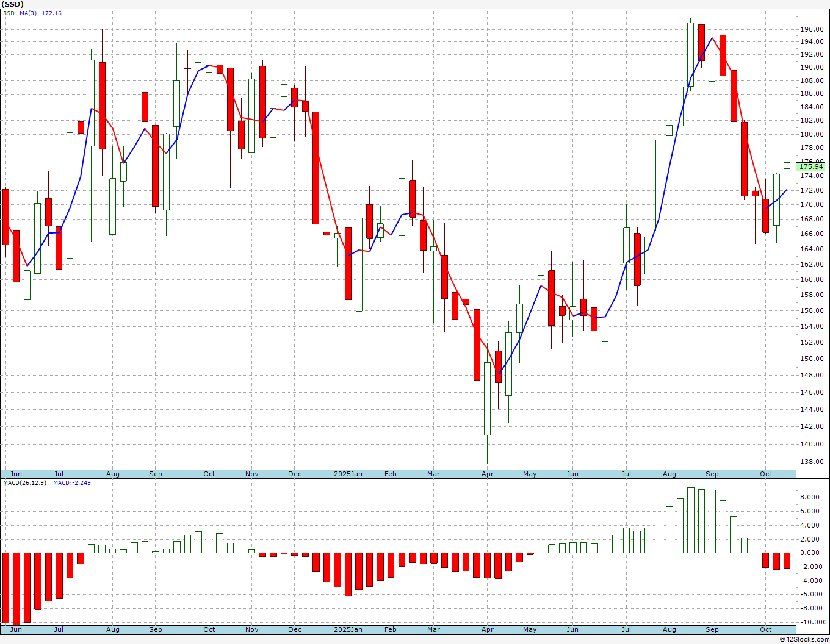Select the 148.00 price axis label
This screenshot has width=830, height=644.
[x=811, y=376]
